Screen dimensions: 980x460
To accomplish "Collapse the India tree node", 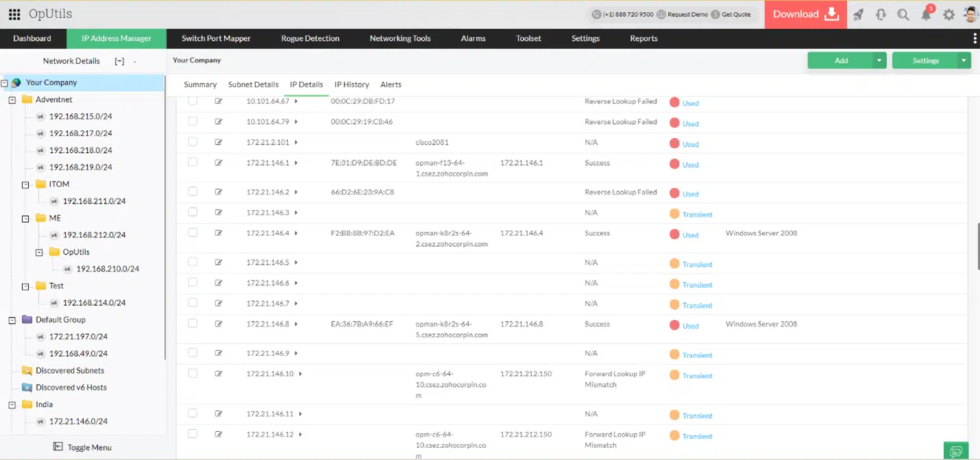I will 12,404.
